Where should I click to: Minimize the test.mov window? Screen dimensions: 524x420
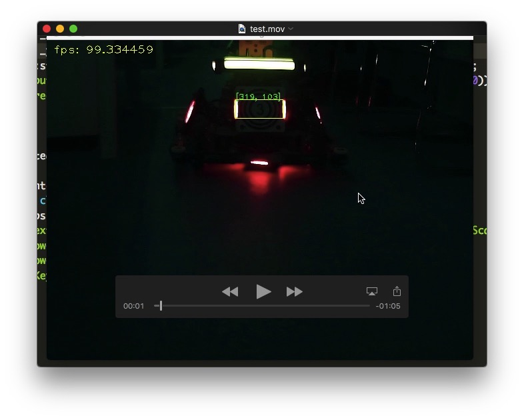coord(60,29)
